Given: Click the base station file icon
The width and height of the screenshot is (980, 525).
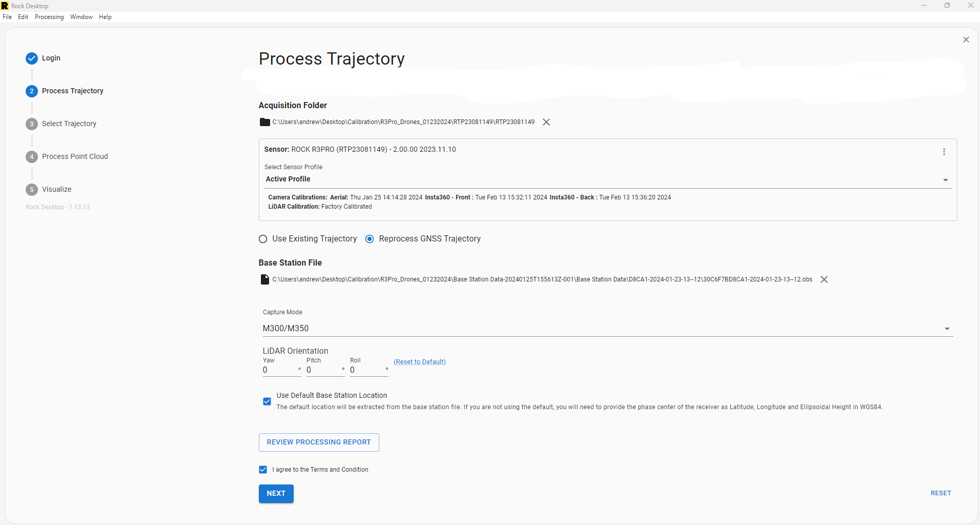Looking at the screenshot, I should point(264,279).
